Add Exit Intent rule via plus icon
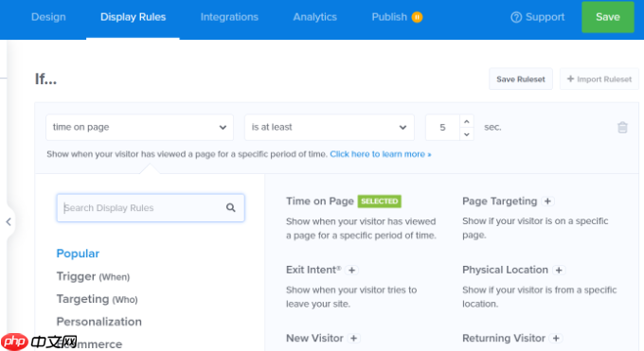This screenshot has height=351, width=644. pyautogui.click(x=351, y=271)
